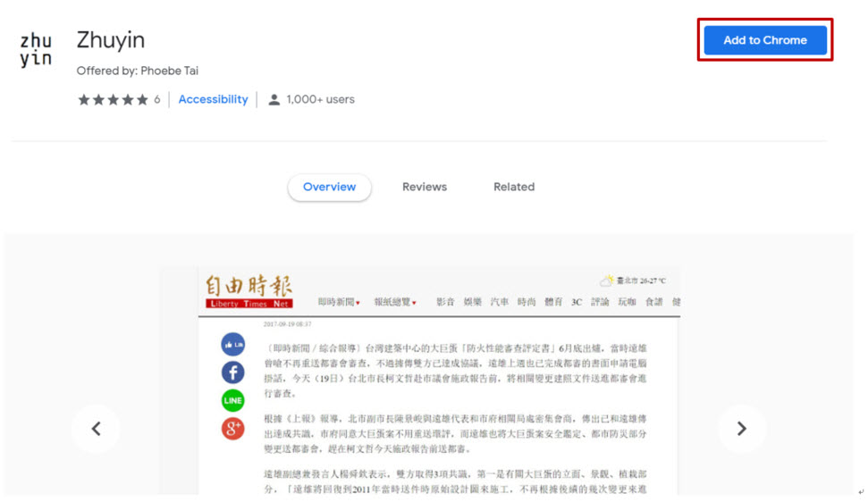This screenshot has width=868, height=502.
Task: Click the 娛樂 nav item in preview
Action: pos(472,302)
